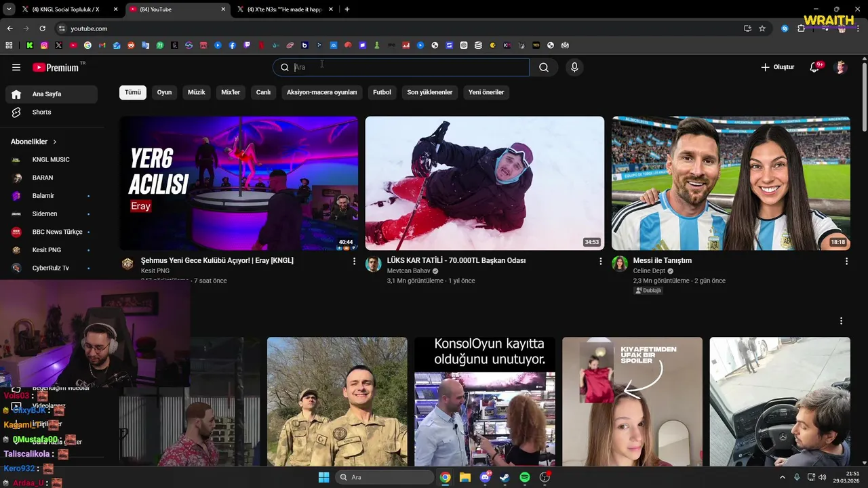The height and width of the screenshot is (488, 868).
Task: Open the YER6 ACILISI video thumbnail
Action: click(239, 183)
